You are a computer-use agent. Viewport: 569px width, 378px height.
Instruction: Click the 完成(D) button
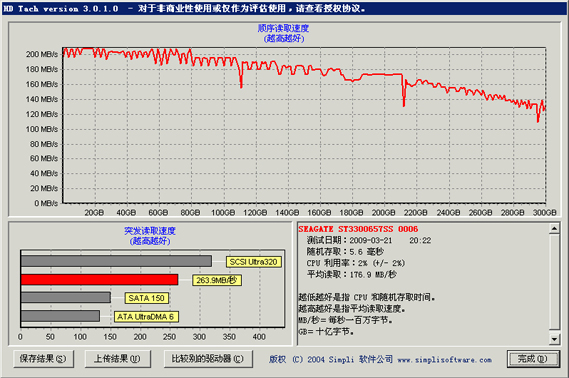[533, 359]
